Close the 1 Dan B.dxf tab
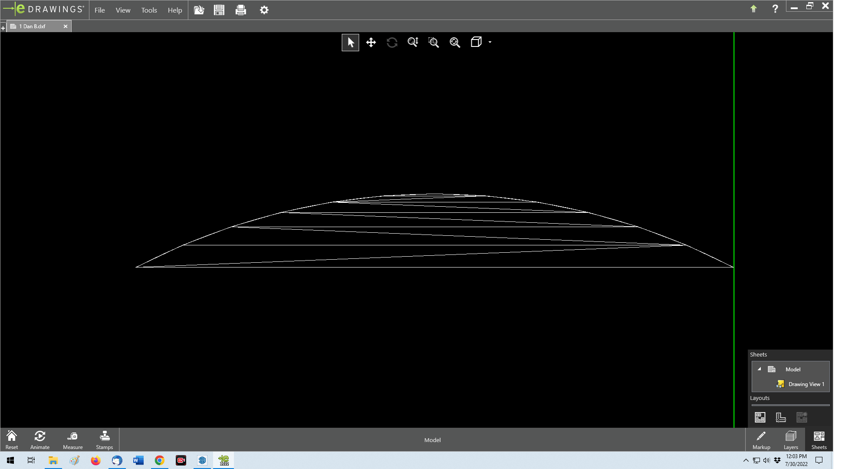 66,26
